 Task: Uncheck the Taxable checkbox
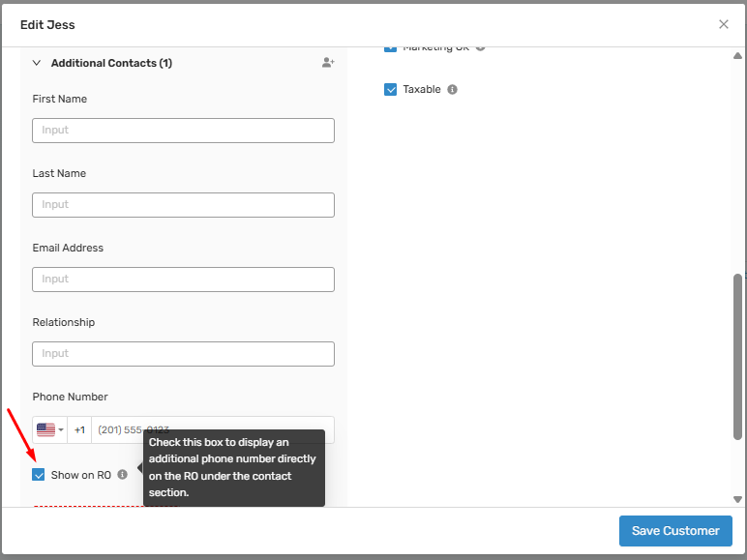coord(390,90)
